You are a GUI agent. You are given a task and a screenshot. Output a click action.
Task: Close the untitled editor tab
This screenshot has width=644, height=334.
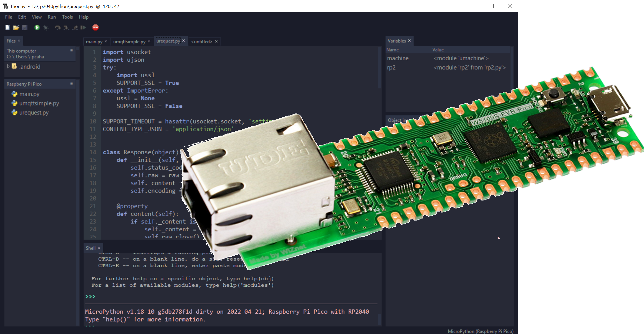pyautogui.click(x=216, y=41)
